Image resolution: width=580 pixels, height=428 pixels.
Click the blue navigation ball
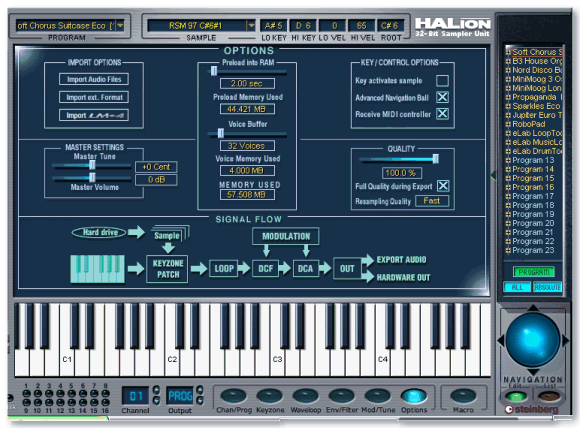point(532,340)
